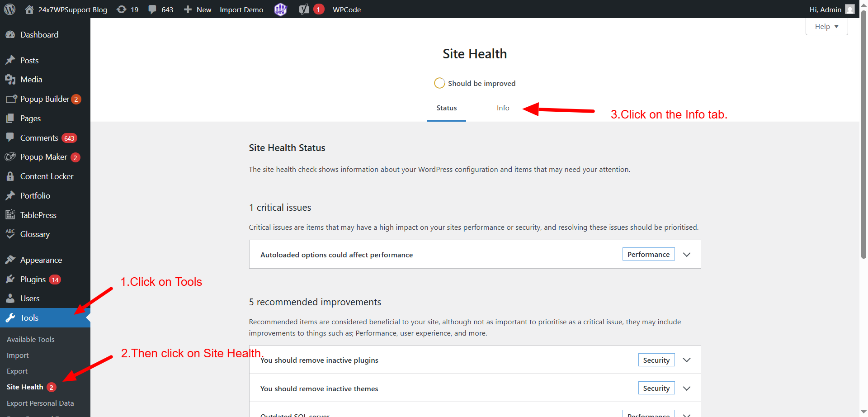Screen dimensions: 868x417
Task: Select the Status tab
Action: 446,108
